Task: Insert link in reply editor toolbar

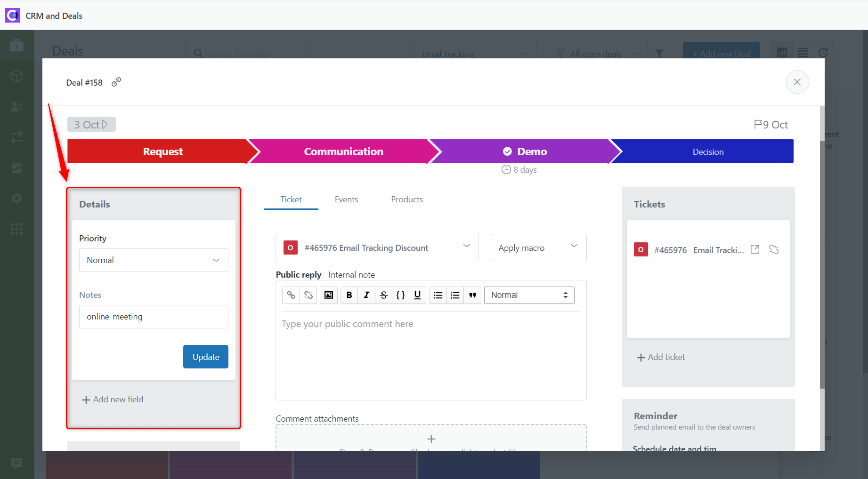Action: tap(291, 295)
